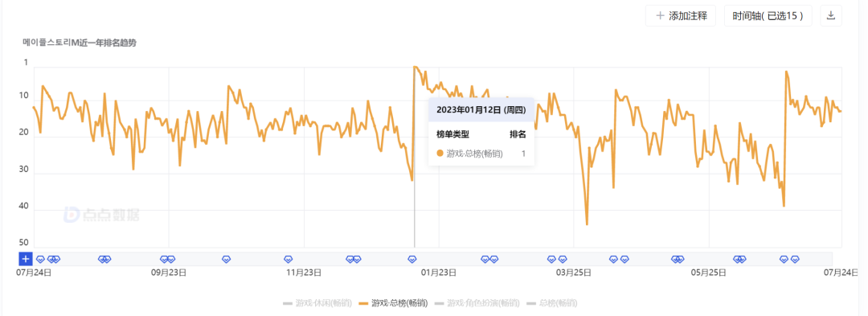Enable the 游戏-角色扮演(畅销) legend series
This screenshot has width=868, height=316.
point(477,302)
